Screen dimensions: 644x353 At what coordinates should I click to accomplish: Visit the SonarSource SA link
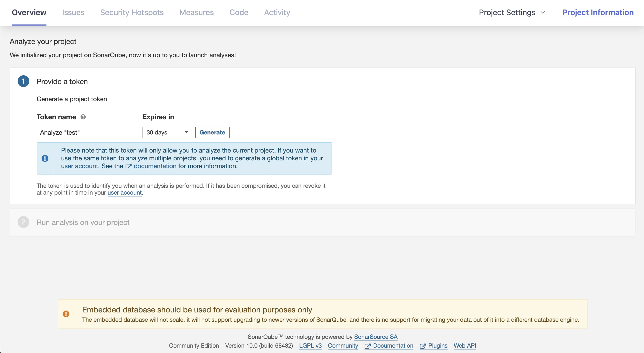376,337
